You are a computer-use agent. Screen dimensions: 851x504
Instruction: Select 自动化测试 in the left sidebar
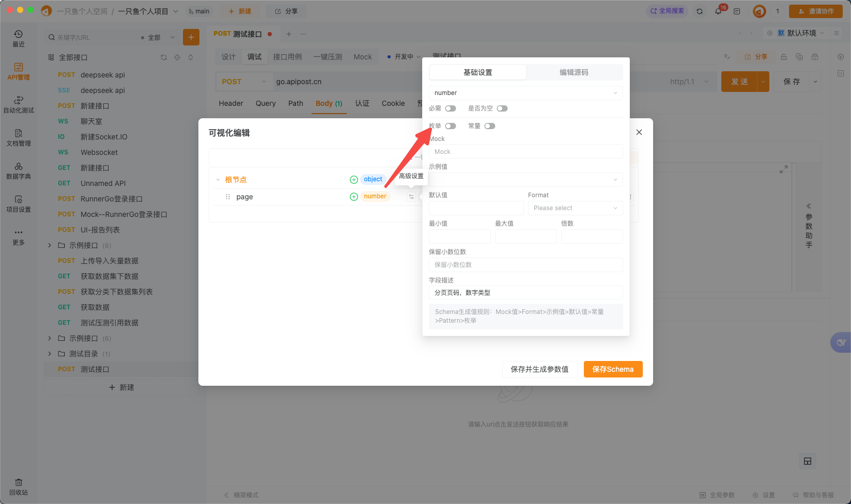pyautogui.click(x=19, y=102)
